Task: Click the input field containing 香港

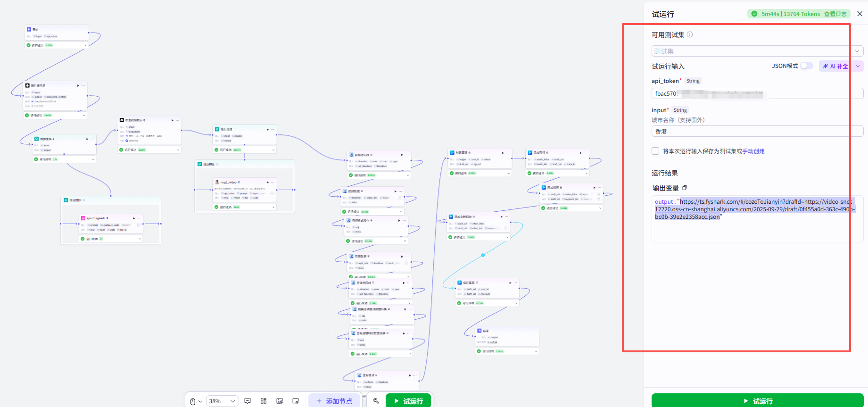Action: pyautogui.click(x=757, y=131)
